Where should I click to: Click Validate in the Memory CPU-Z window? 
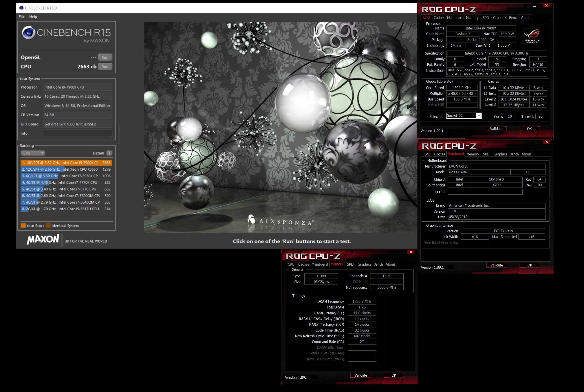coord(361,375)
